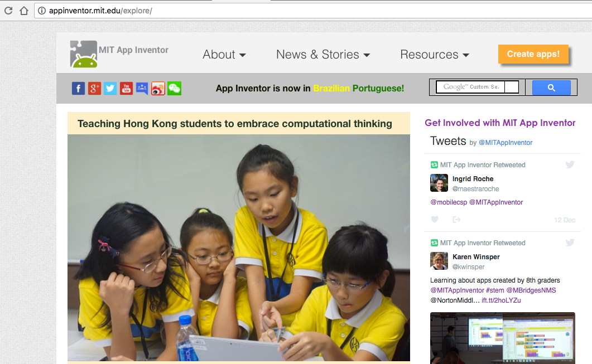Click the retweet icon above Karen Winsper
This screenshot has width=592, height=364.
point(434,243)
